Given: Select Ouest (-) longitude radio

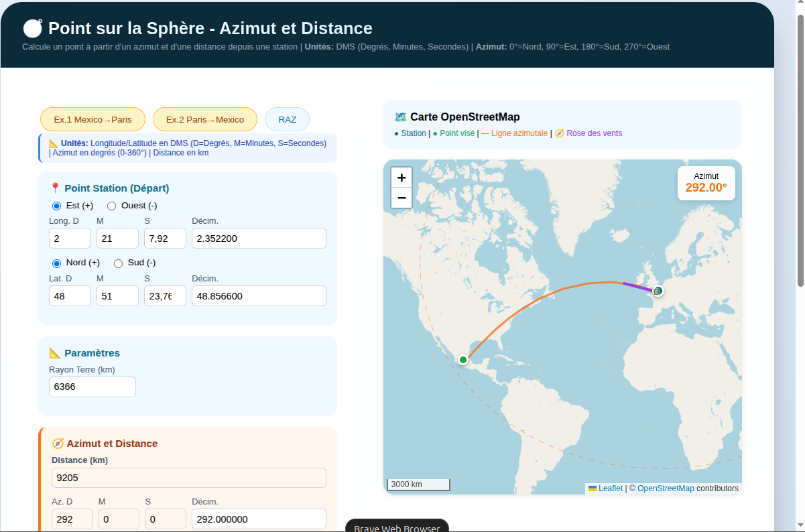Looking at the screenshot, I should pos(112,206).
